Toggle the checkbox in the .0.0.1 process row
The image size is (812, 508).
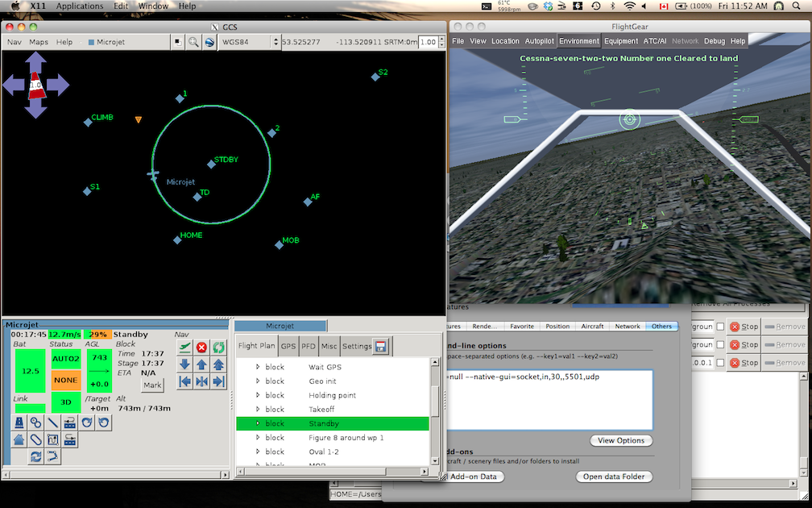[720, 363]
